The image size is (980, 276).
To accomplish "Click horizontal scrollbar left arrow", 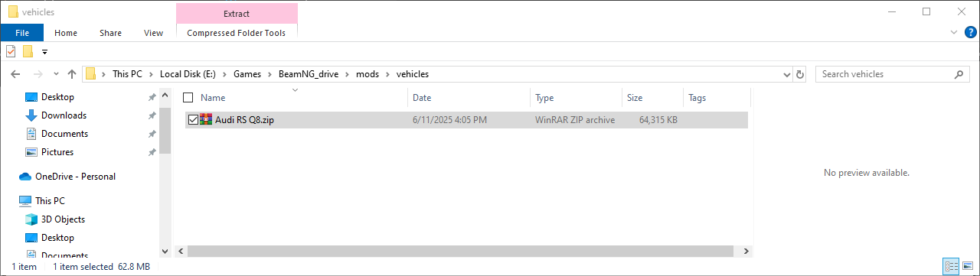I will [180, 251].
